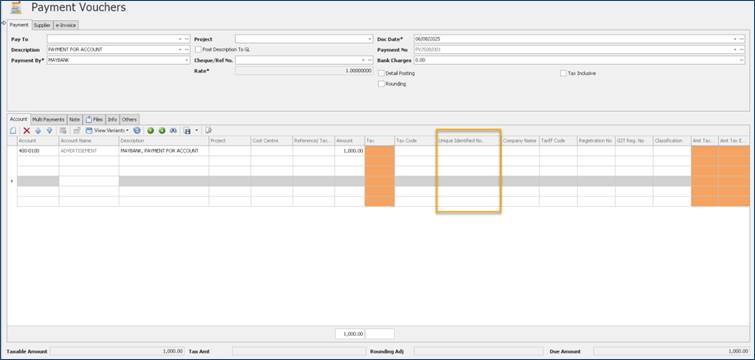Viewport: 755px width, 360px height.
Task: Click the Account Name column header
Action: tap(89, 141)
